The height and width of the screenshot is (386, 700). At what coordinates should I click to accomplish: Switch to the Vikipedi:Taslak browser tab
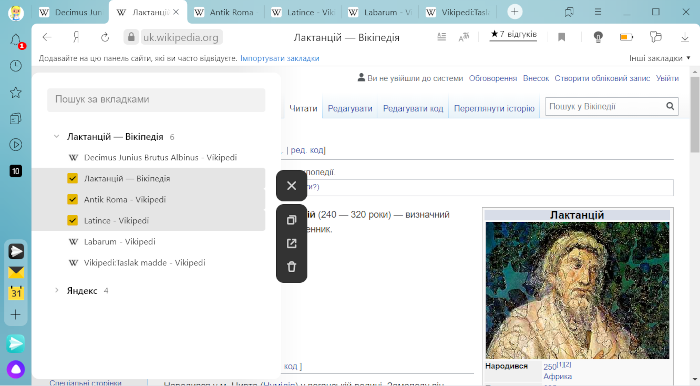pos(457,12)
